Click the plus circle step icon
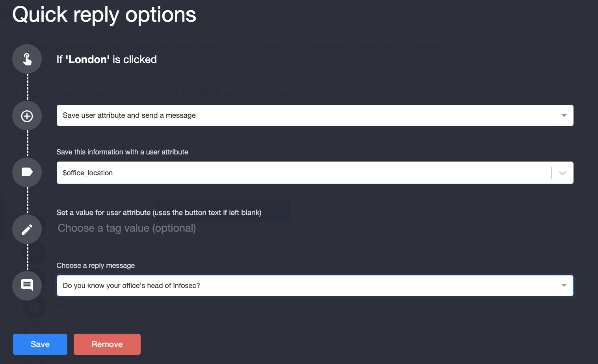 point(27,116)
